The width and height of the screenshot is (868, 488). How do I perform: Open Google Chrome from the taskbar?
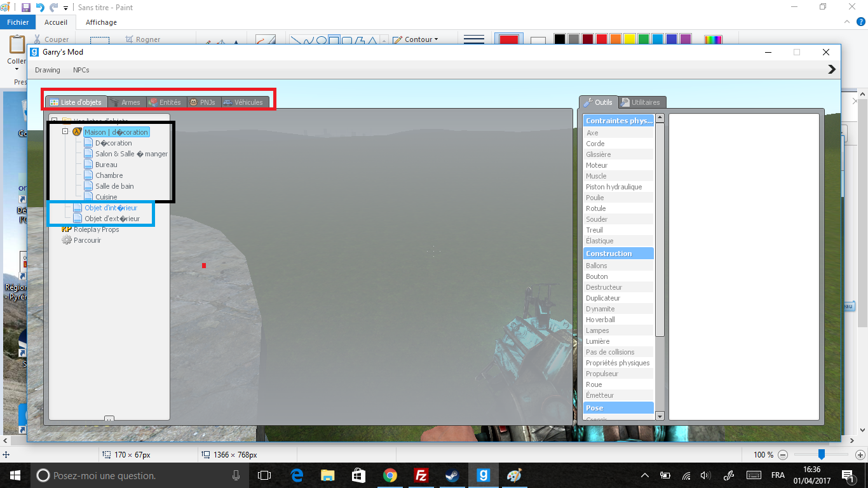(390, 475)
